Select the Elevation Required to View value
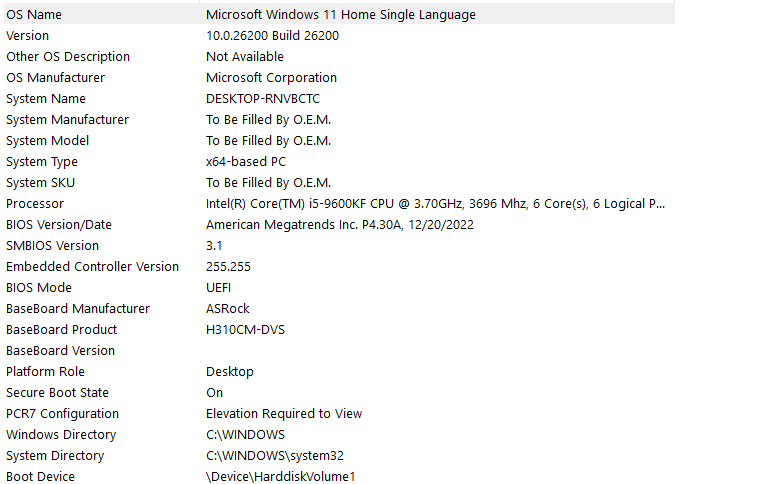Viewport: 757px width, 484px height. 284,414
